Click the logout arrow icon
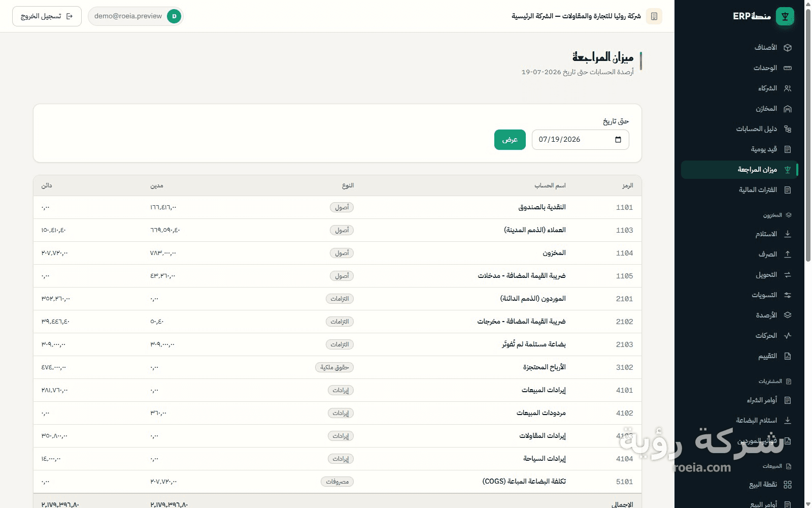812x508 pixels. 70,16
